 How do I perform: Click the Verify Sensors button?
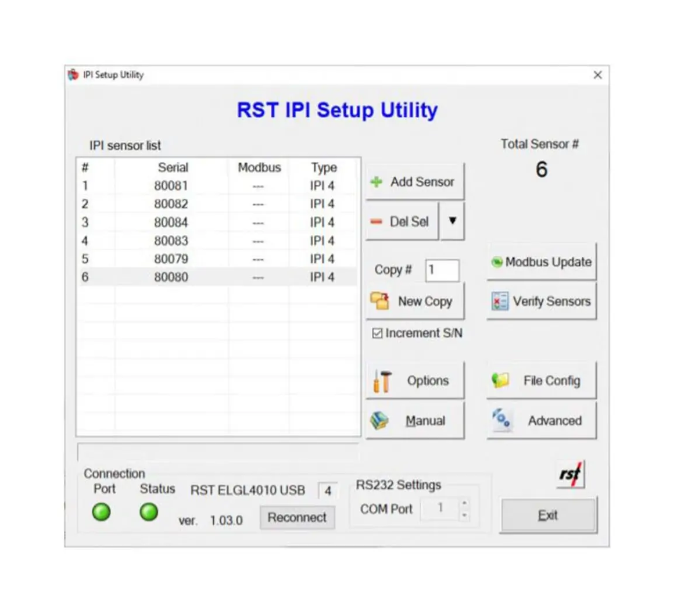[x=542, y=301]
